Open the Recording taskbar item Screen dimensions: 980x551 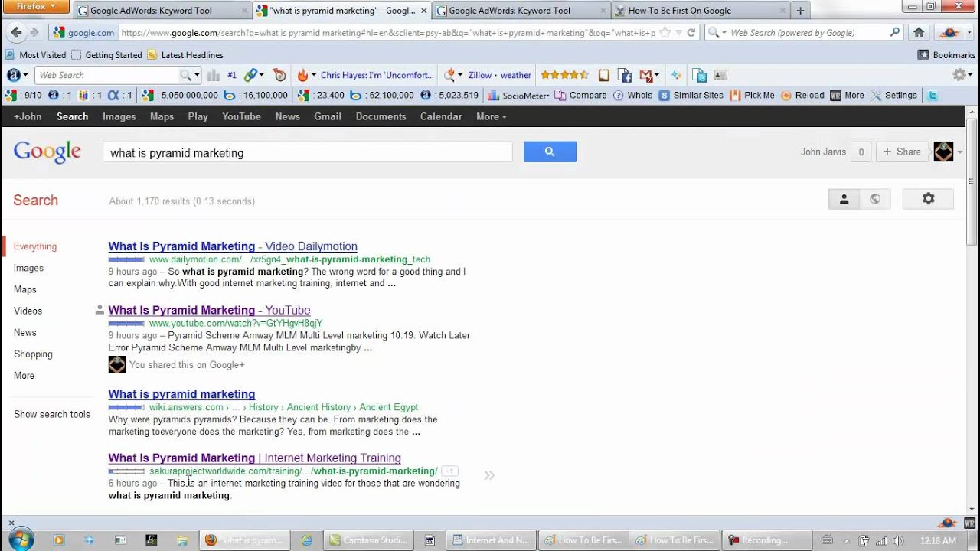tap(766, 540)
